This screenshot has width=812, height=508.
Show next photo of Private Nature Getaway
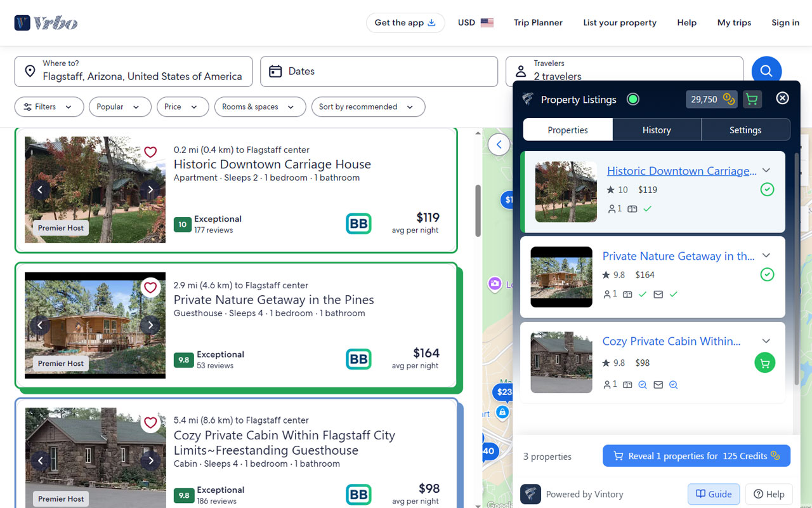click(x=150, y=325)
